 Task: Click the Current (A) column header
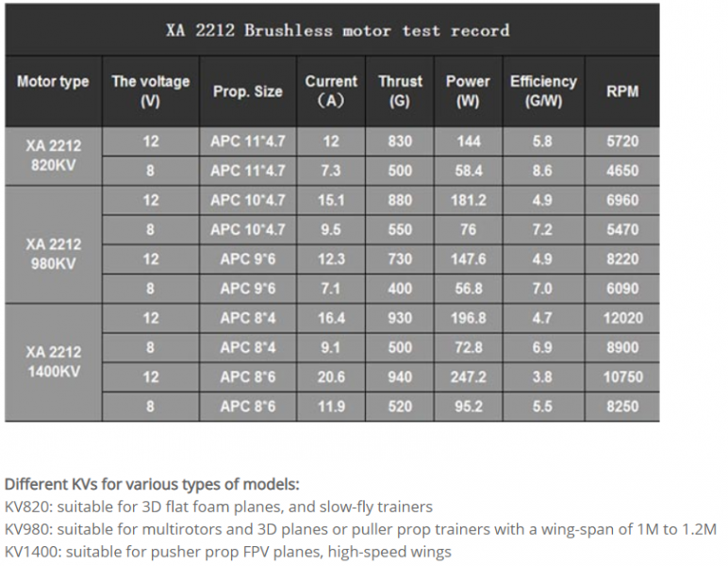tap(331, 92)
